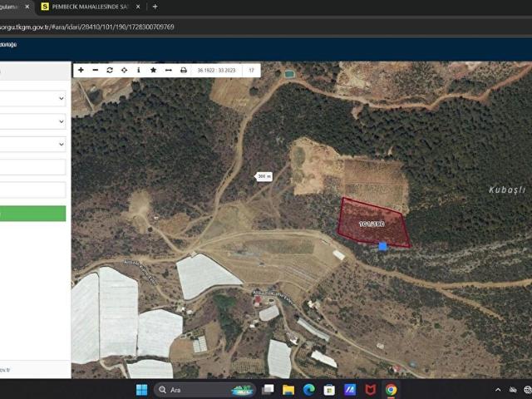
Task: Click the star favorite icon
Action: click(153, 71)
